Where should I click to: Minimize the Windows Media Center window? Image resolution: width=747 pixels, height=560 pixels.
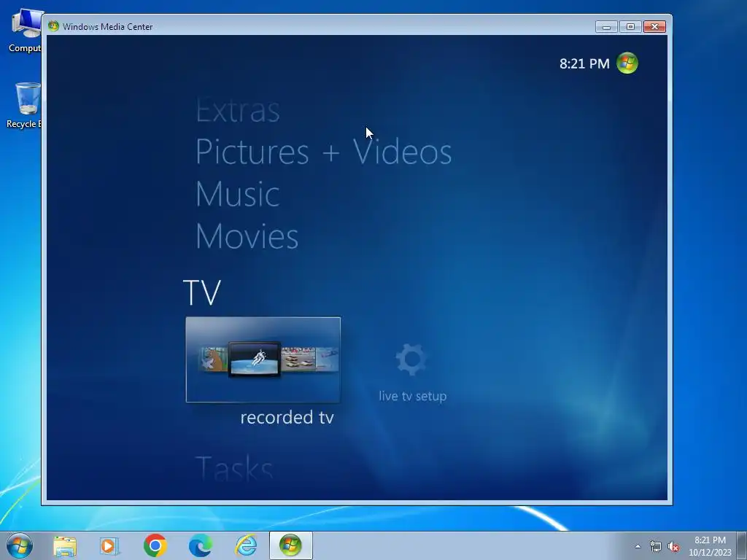pos(606,27)
